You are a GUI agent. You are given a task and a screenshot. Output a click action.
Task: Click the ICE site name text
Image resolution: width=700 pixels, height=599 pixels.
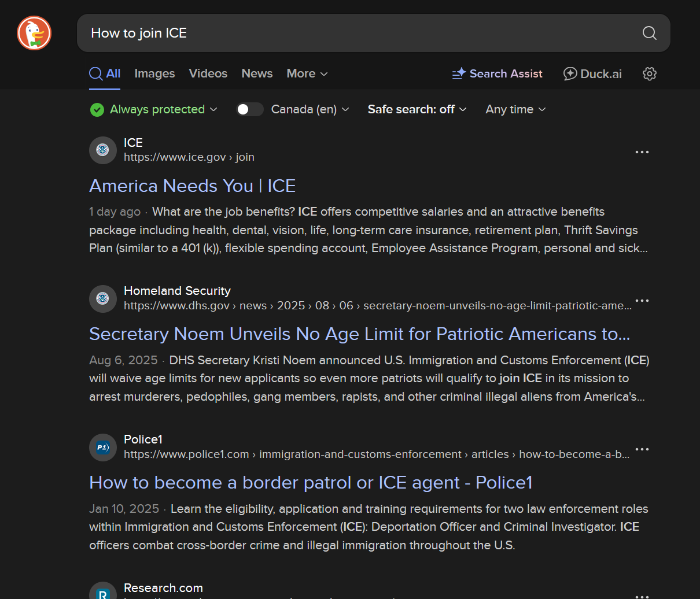pyautogui.click(x=133, y=143)
